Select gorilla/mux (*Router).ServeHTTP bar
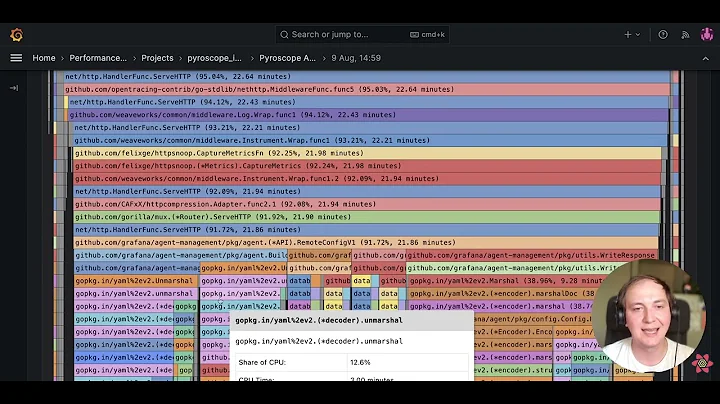720x404 pixels. pyautogui.click(x=366, y=217)
